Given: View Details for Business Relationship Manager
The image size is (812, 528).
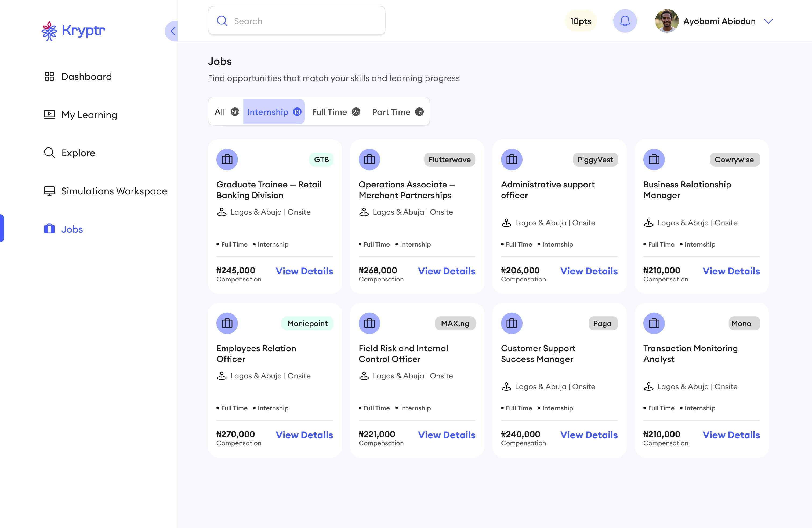Looking at the screenshot, I should click(731, 271).
